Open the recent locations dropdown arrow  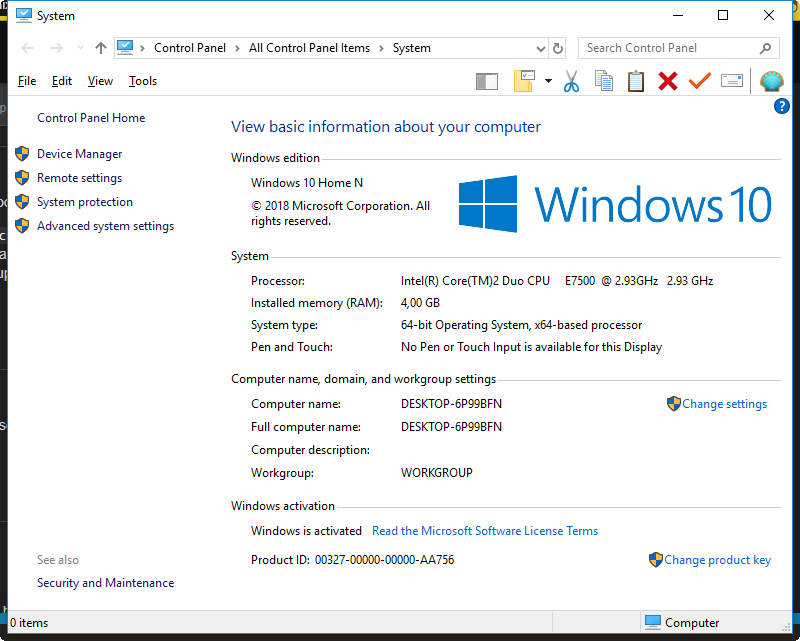click(x=80, y=48)
